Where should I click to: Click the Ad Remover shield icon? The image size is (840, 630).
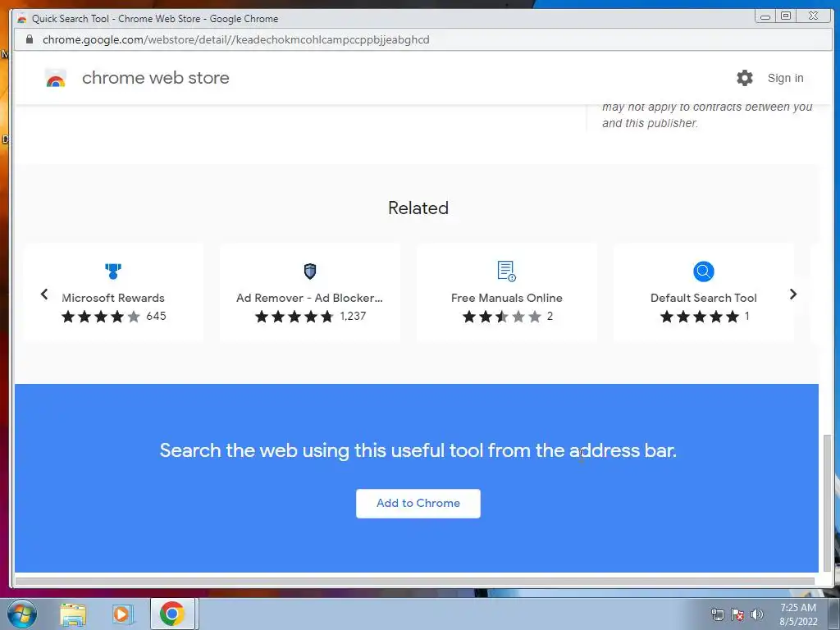[x=309, y=271]
